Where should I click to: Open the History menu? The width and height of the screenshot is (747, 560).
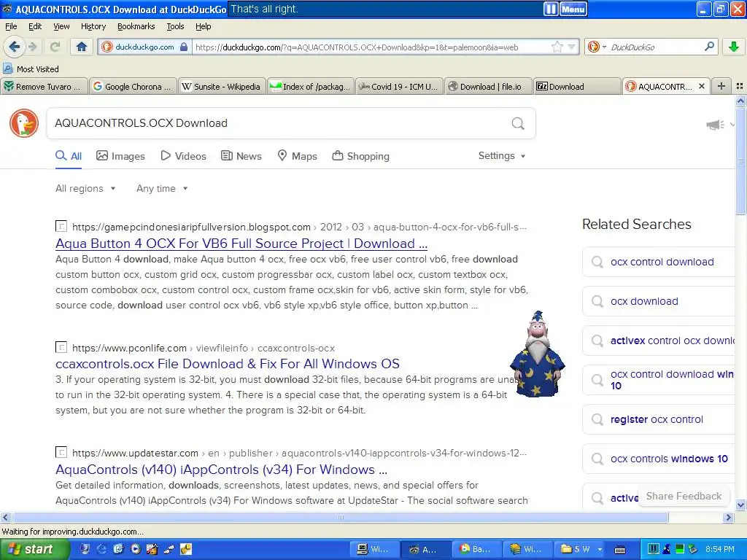click(x=93, y=26)
